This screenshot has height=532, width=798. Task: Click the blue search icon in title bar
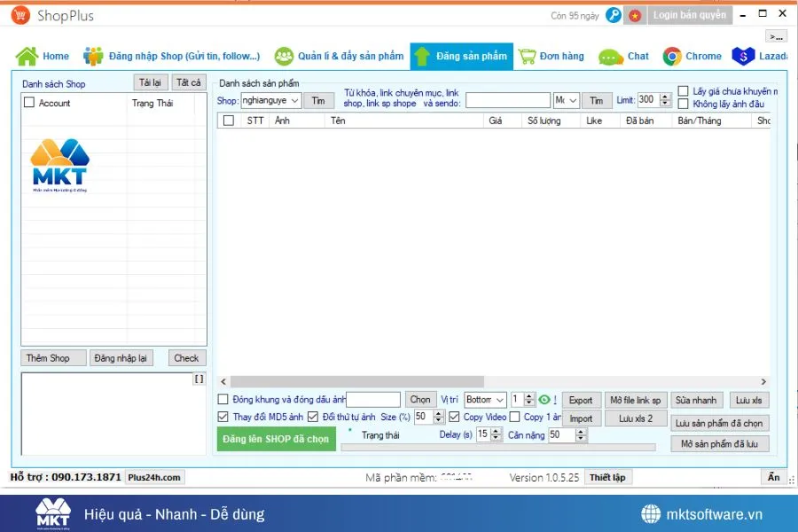coord(612,15)
